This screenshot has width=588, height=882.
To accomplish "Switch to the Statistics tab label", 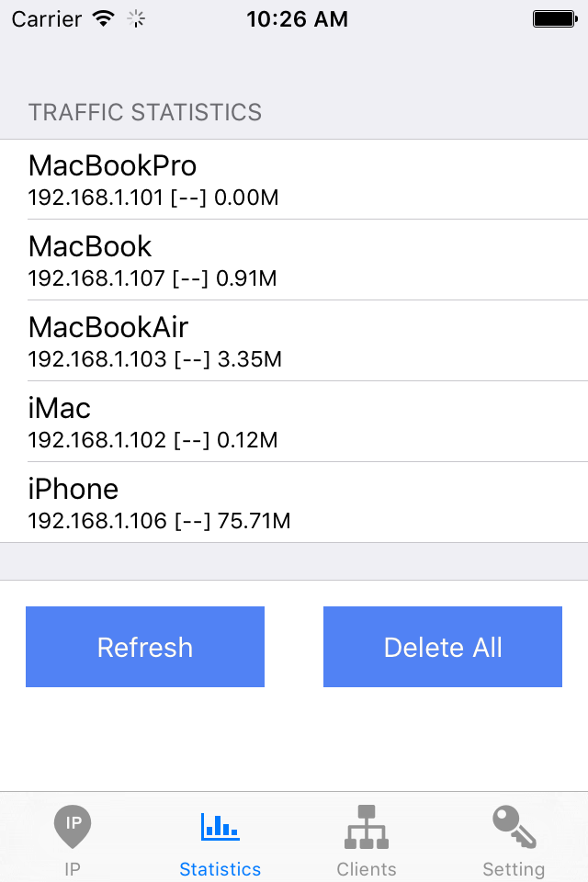I will tap(220, 869).
